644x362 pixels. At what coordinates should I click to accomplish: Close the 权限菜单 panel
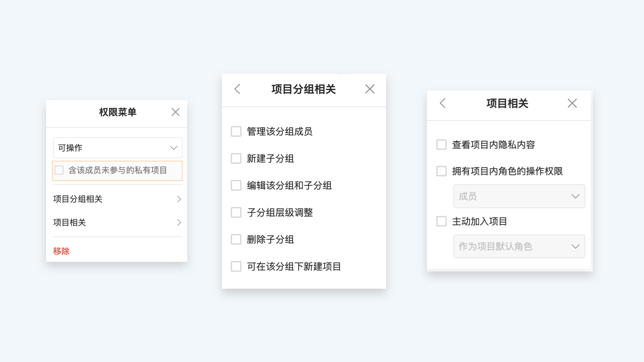pos(175,112)
